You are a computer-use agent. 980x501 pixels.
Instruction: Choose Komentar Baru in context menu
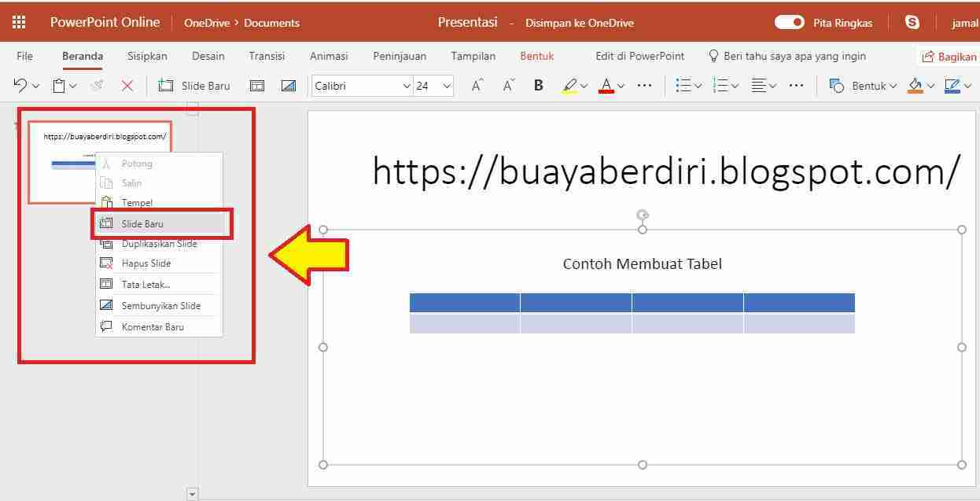click(160, 326)
